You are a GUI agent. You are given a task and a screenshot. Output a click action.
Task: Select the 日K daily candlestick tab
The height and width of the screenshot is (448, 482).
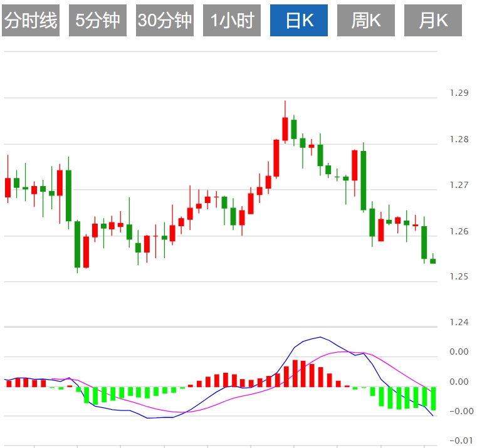(x=299, y=20)
